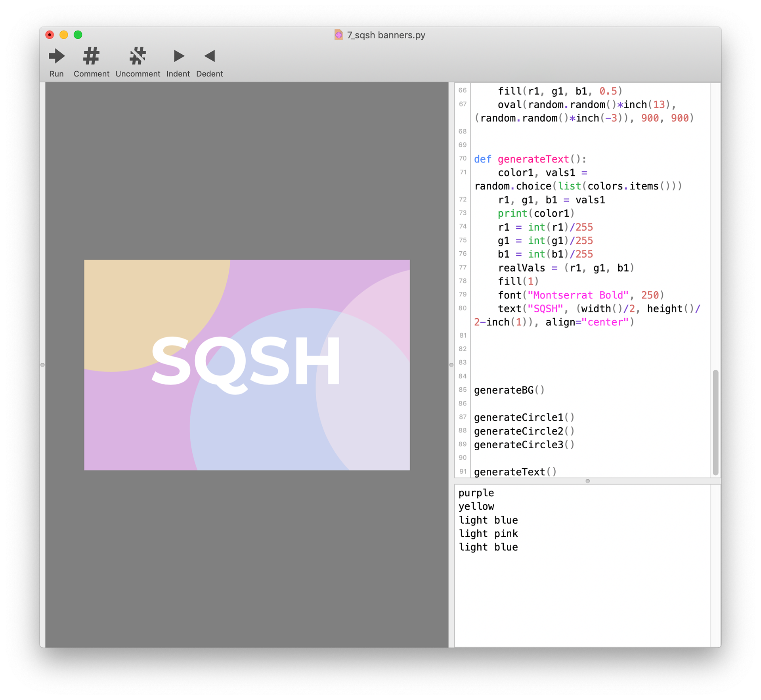Click the Dedent left-triangle icon
The height and width of the screenshot is (700, 761).
pos(210,56)
